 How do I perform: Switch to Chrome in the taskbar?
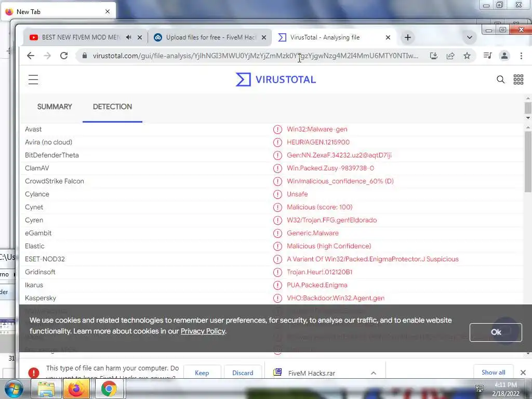coord(109,389)
